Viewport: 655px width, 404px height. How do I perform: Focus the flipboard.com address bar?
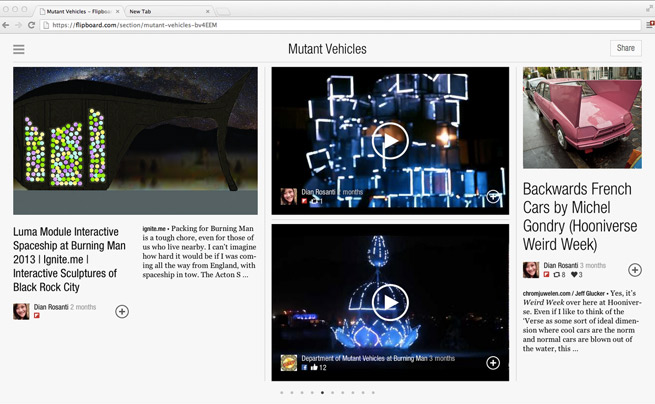pyautogui.click(x=340, y=25)
